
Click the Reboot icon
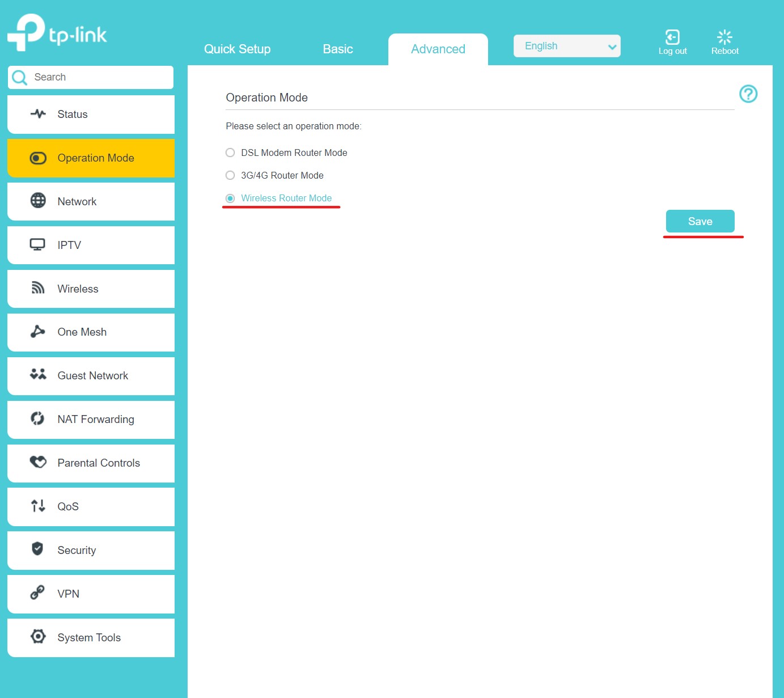(x=724, y=37)
